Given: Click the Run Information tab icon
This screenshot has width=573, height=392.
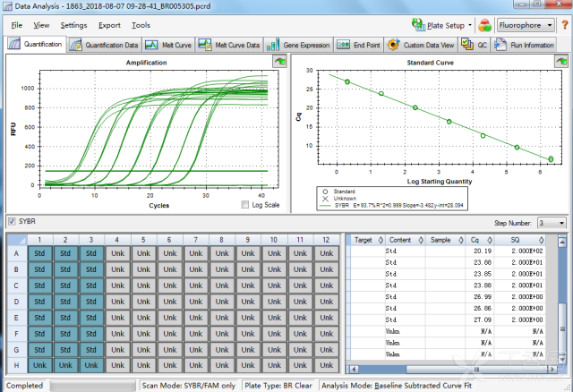Looking at the screenshot, I should tap(500, 45).
